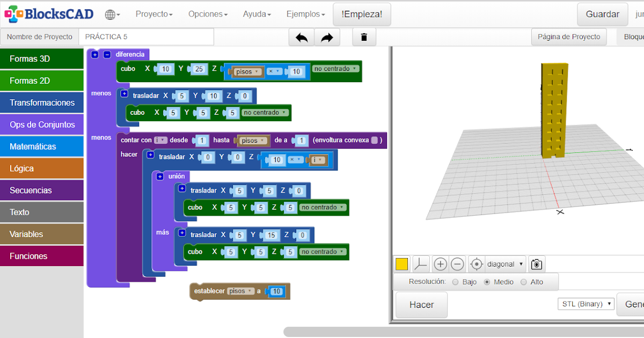Open the language globe menu
The width and height of the screenshot is (644, 338).
(110, 14)
